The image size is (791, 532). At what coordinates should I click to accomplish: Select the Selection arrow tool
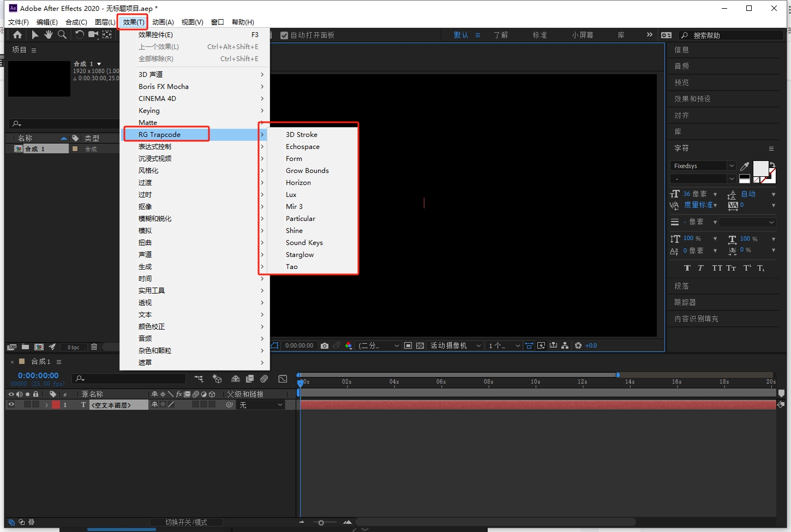35,35
